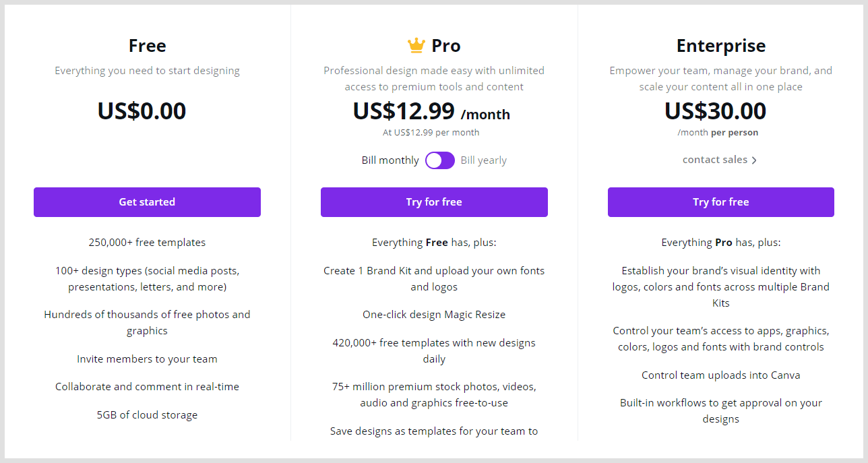Click the US$30.00 Enterprise price

coord(715,111)
